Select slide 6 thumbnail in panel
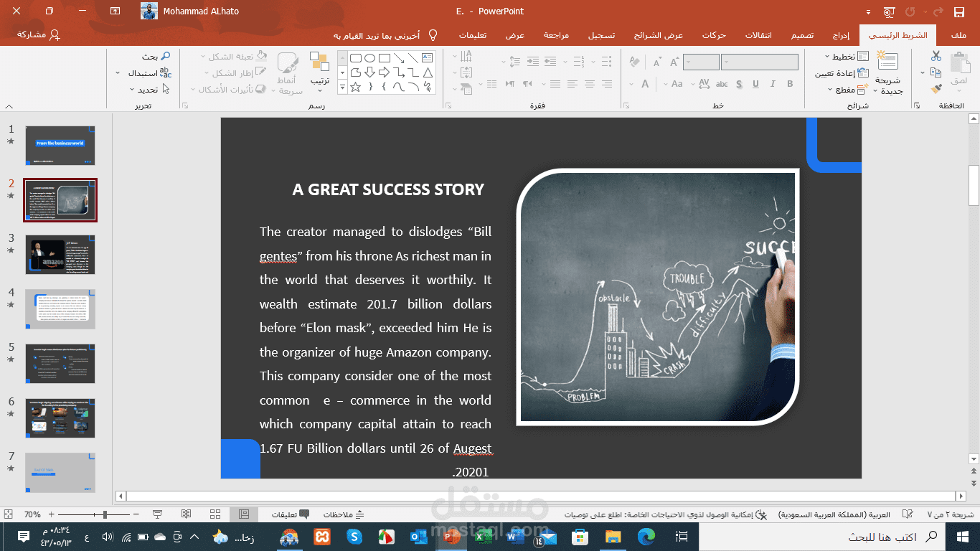Image resolution: width=980 pixels, height=551 pixels. [x=60, y=418]
